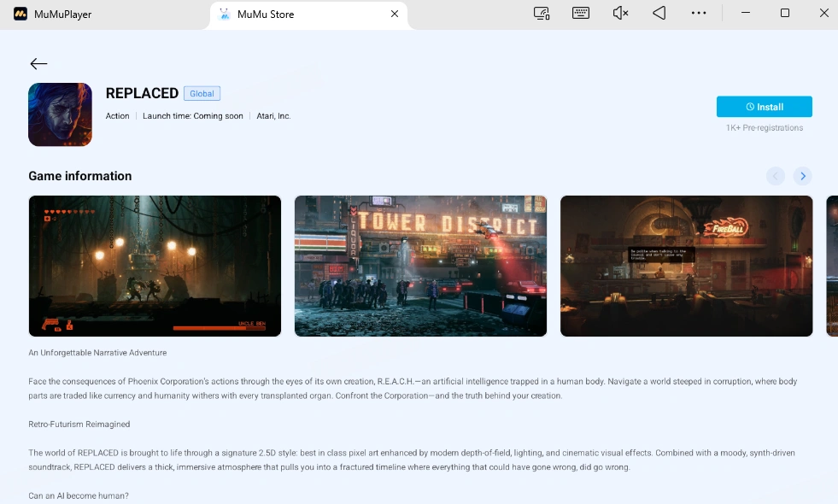Open the screen recording tool icon
Screen dimensions: 838x504
click(542, 14)
